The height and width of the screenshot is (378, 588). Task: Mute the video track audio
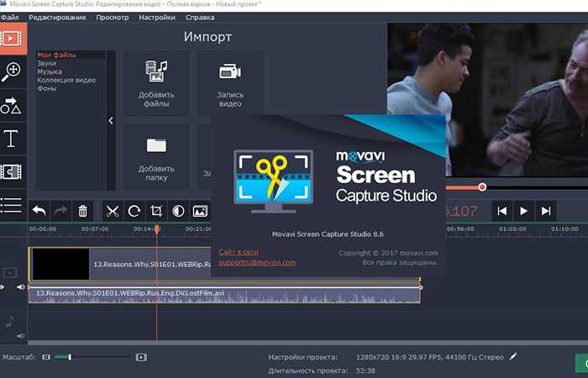21,287
